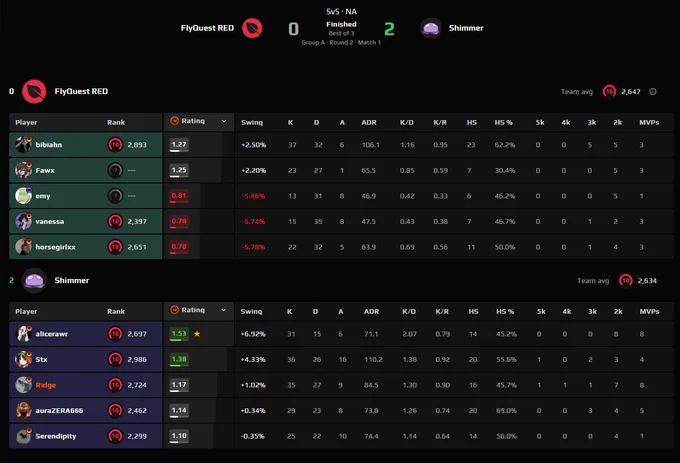Click auraZERA666's HS % value 69.0%
The image size is (680, 463).
(506, 411)
